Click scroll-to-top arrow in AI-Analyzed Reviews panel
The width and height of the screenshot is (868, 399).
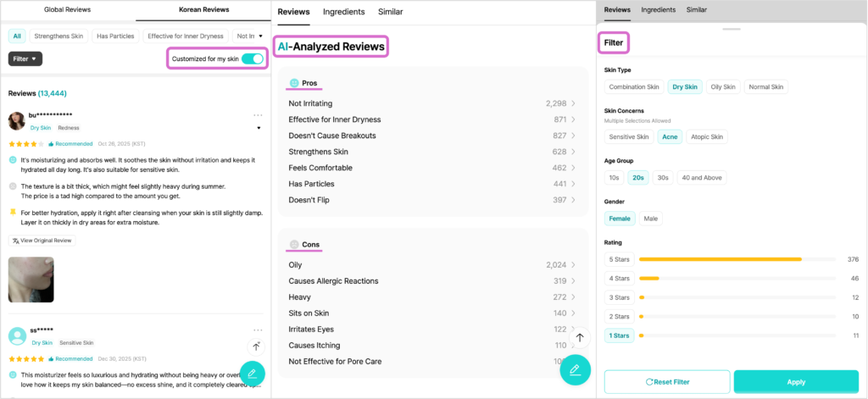(580, 337)
